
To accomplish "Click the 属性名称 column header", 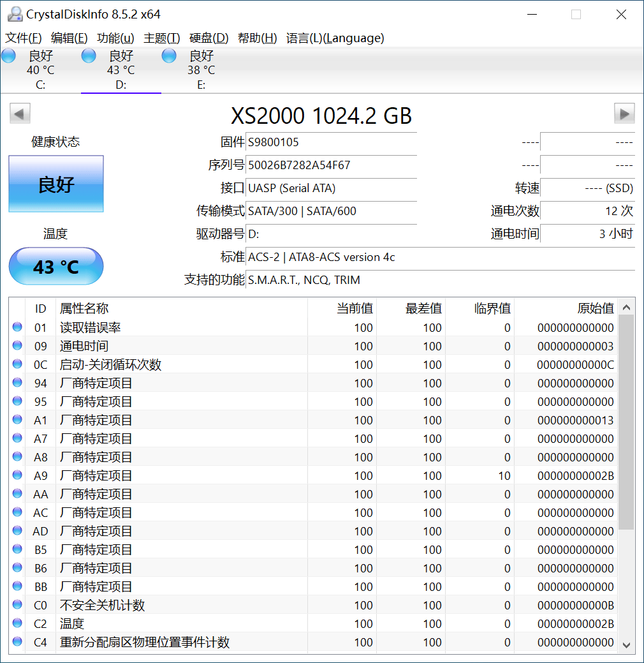I will pyautogui.click(x=182, y=308).
